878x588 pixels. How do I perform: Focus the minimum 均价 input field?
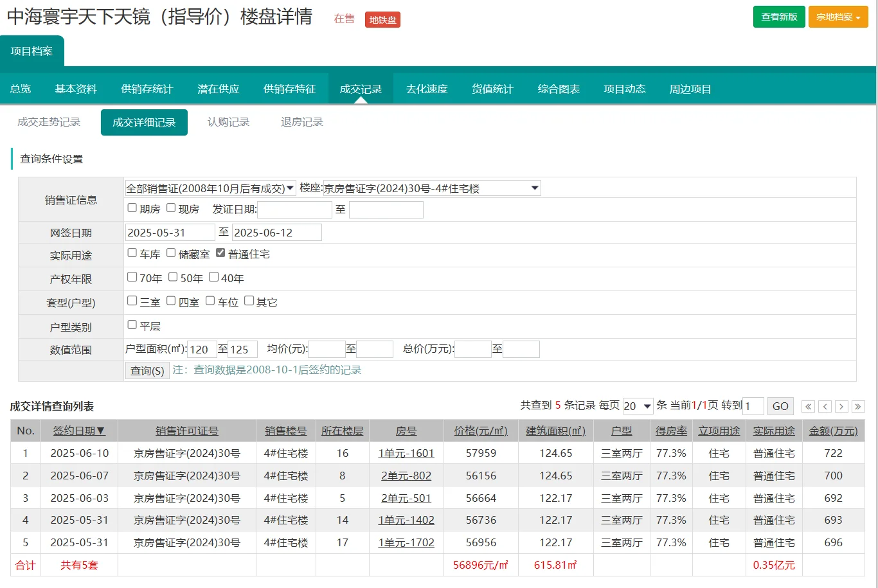(x=327, y=350)
